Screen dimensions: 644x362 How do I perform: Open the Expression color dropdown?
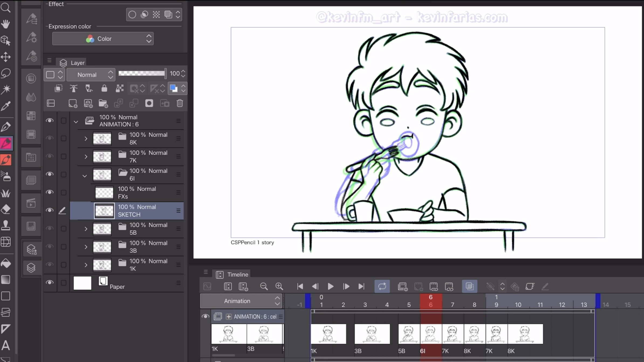(x=103, y=39)
